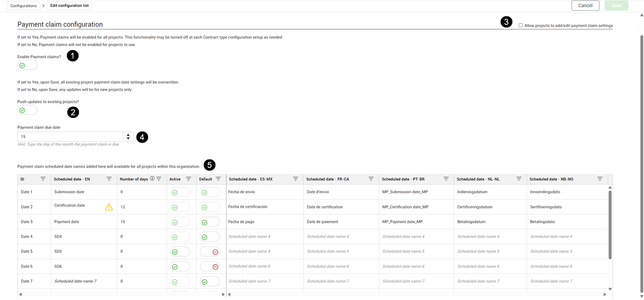Click the page's vertical scrollbar on right edge
The height and width of the screenshot is (300, 644).
coord(641,163)
